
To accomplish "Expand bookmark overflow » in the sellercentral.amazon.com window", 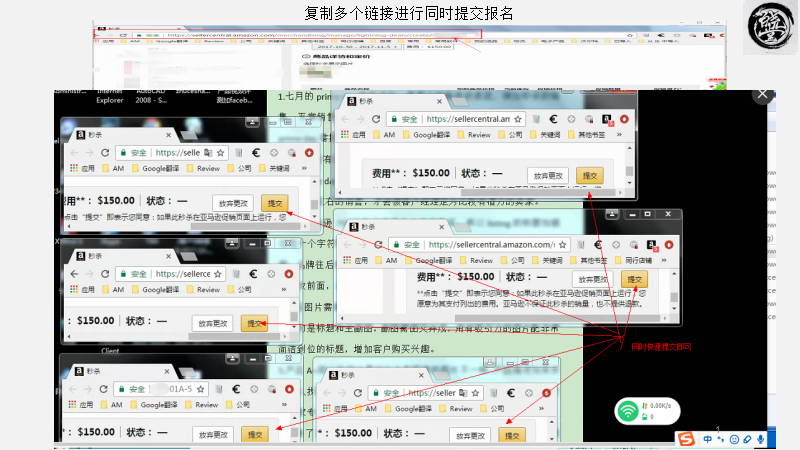I will [664, 260].
